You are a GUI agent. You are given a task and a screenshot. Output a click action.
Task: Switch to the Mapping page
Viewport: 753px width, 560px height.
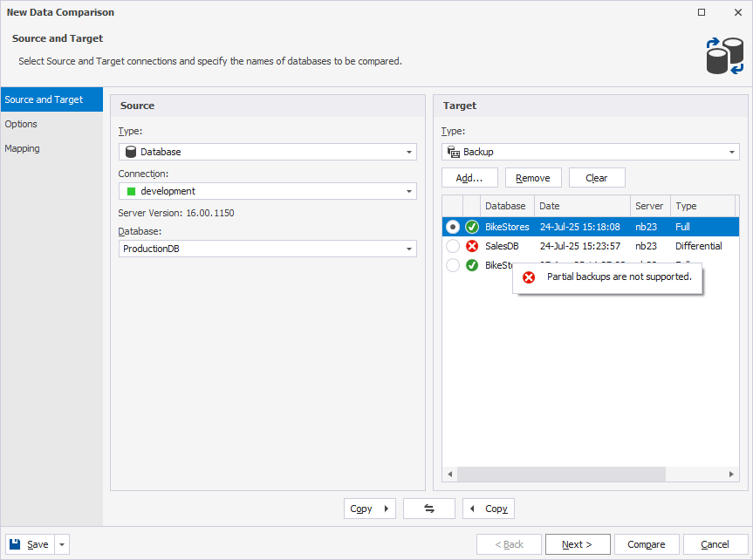point(24,148)
